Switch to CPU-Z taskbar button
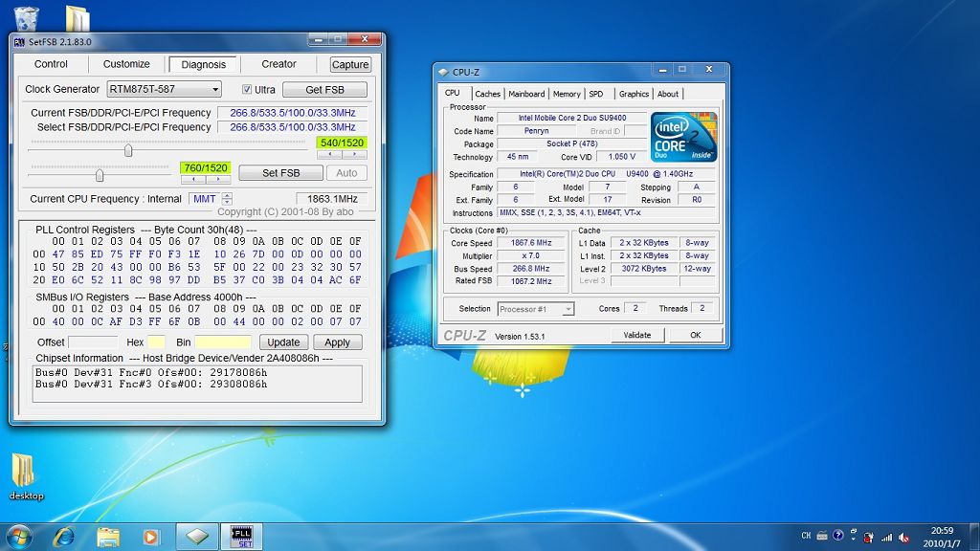This screenshot has height=551, width=980. (x=197, y=537)
